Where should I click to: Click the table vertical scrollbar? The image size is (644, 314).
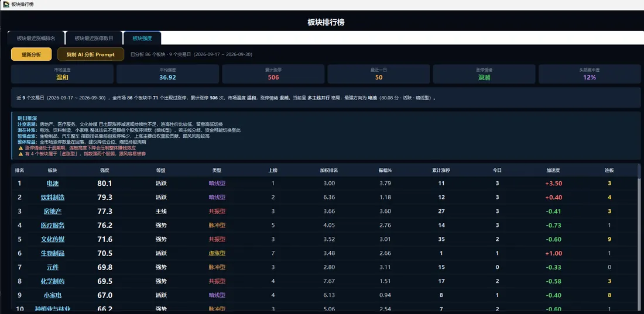click(639, 237)
